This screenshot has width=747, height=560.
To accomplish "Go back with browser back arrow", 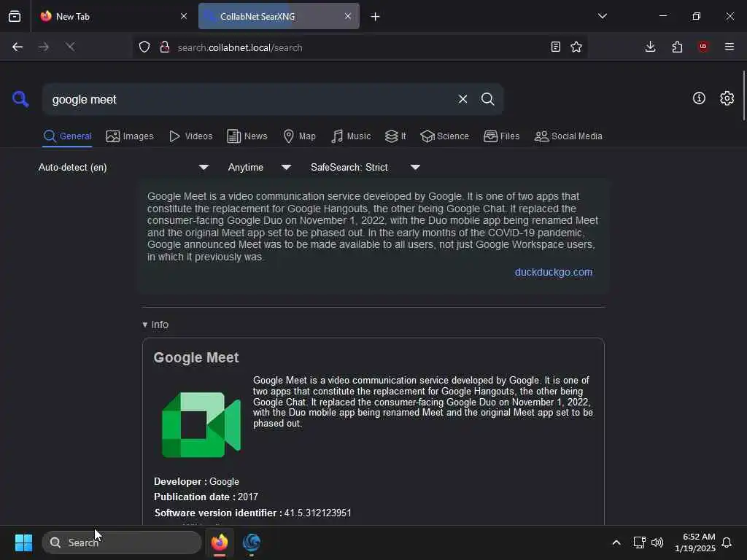I will (18, 47).
